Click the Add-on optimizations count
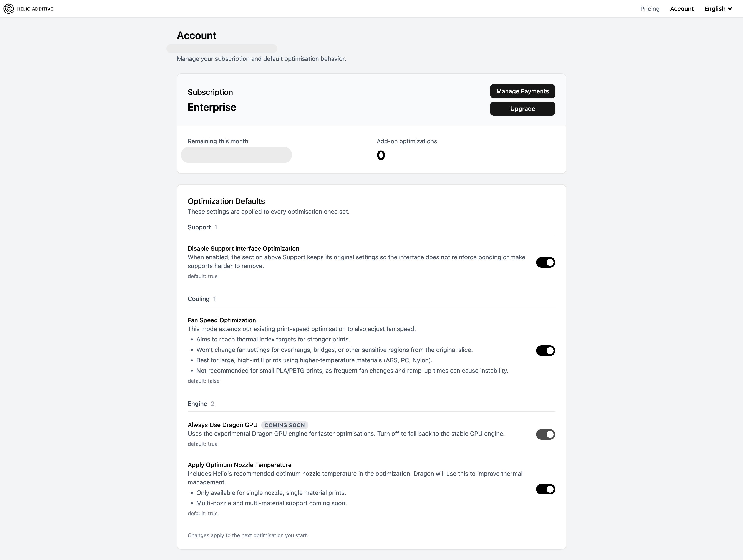Image resolution: width=743 pixels, height=560 pixels. point(381,155)
